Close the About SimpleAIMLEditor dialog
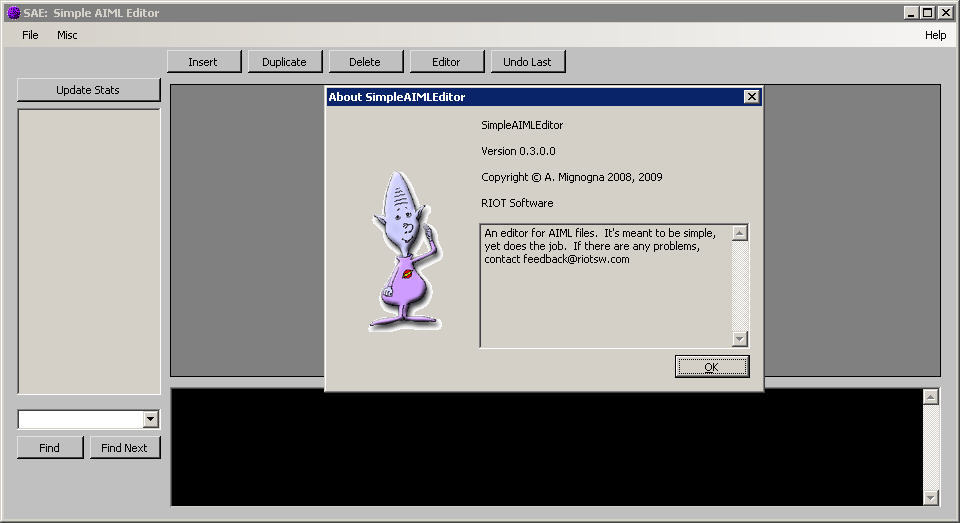This screenshot has height=523, width=960. (751, 97)
